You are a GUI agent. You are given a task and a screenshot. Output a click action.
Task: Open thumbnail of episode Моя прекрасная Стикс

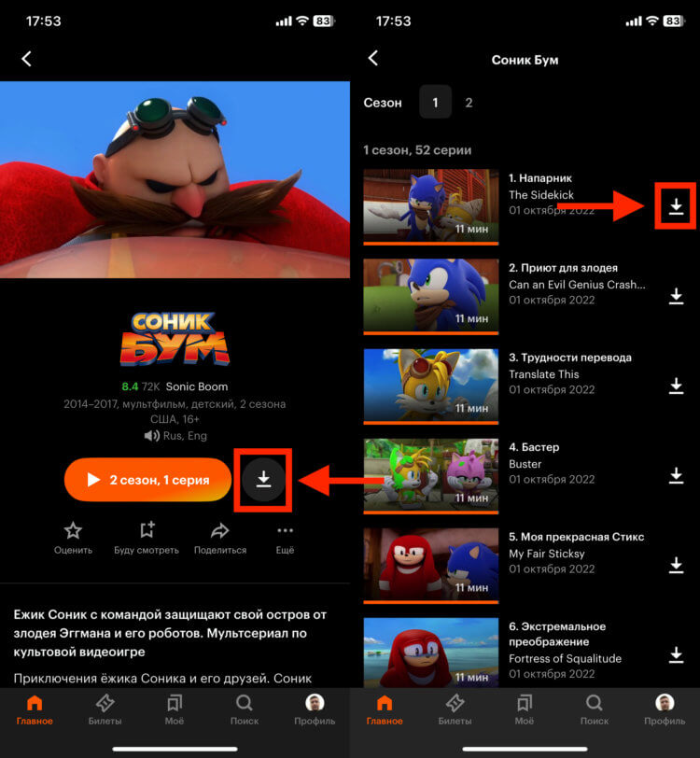[430, 566]
